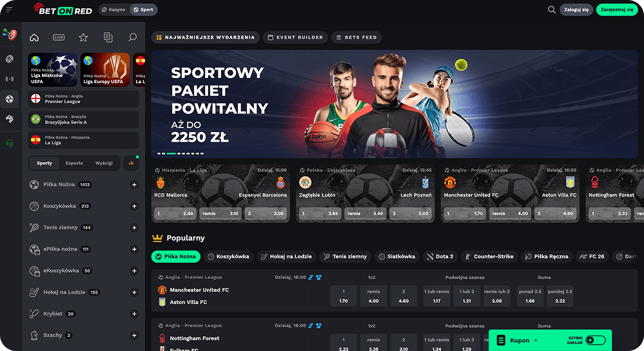Expand the Koszykówka category with plus

pyautogui.click(x=134, y=206)
